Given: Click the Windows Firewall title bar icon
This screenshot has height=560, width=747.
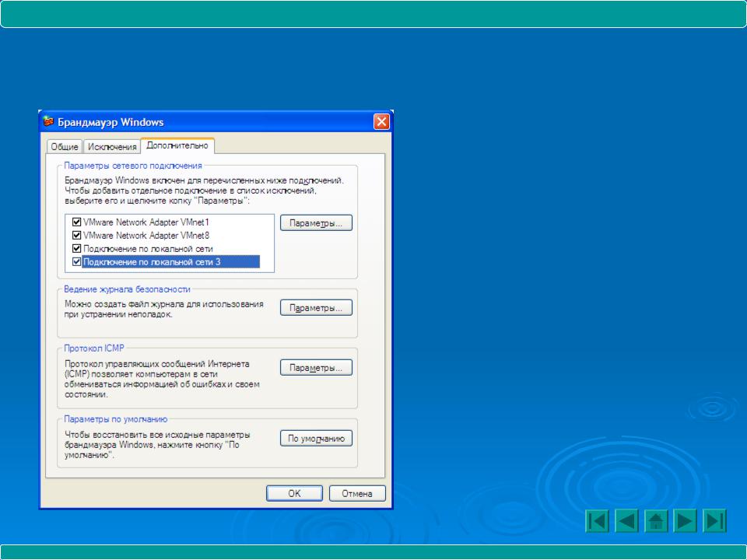Looking at the screenshot, I should (x=48, y=121).
